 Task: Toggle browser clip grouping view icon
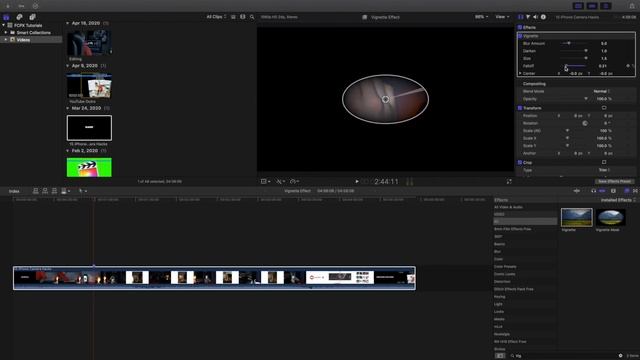click(x=233, y=17)
